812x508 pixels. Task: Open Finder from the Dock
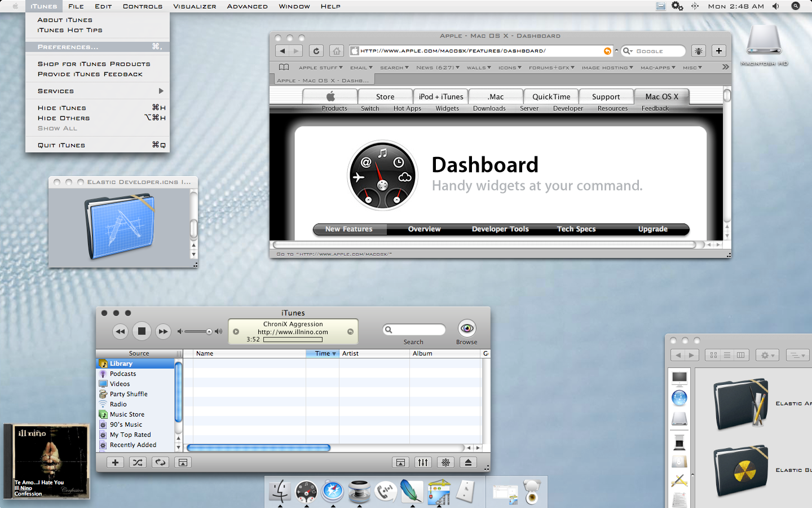click(280, 491)
